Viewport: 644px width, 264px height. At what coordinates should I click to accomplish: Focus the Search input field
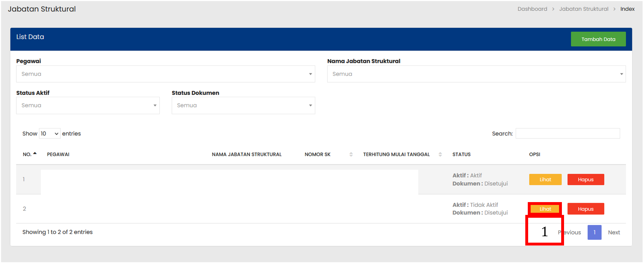pos(567,134)
